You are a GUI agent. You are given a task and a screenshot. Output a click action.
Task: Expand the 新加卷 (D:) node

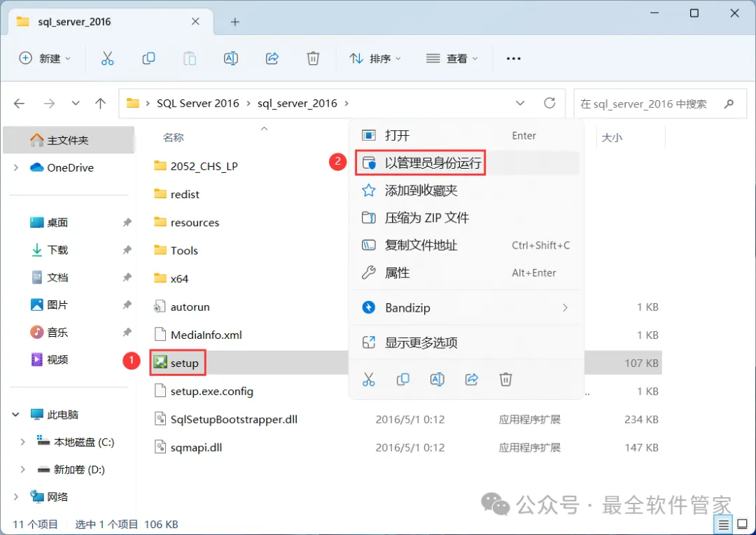[x=22, y=469]
